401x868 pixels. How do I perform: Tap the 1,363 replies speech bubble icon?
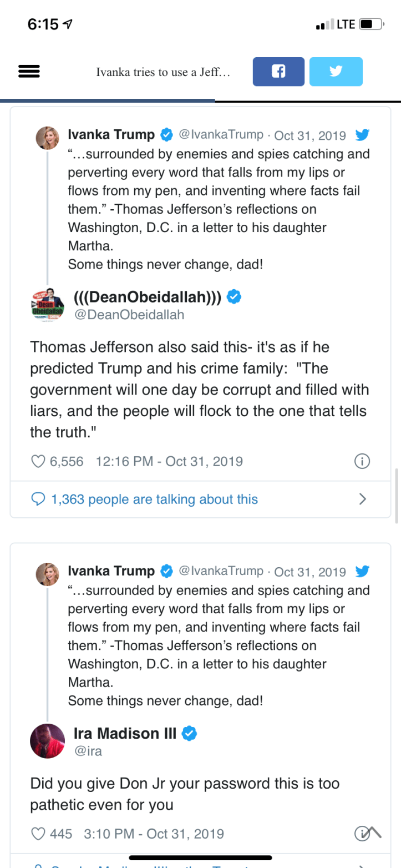[x=38, y=499]
